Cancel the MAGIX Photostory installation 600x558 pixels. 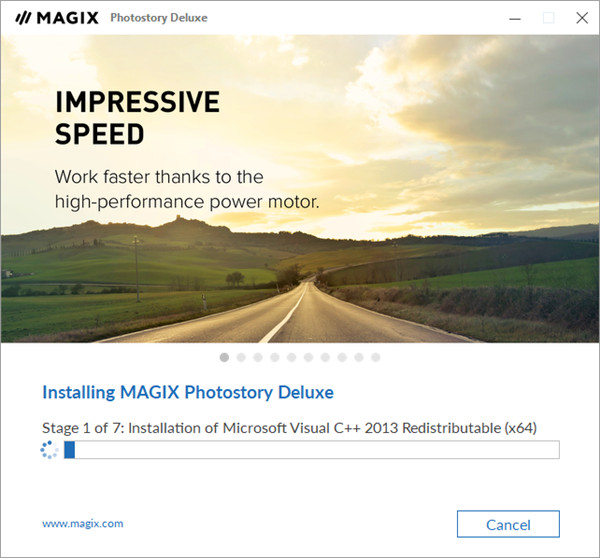coord(508,524)
